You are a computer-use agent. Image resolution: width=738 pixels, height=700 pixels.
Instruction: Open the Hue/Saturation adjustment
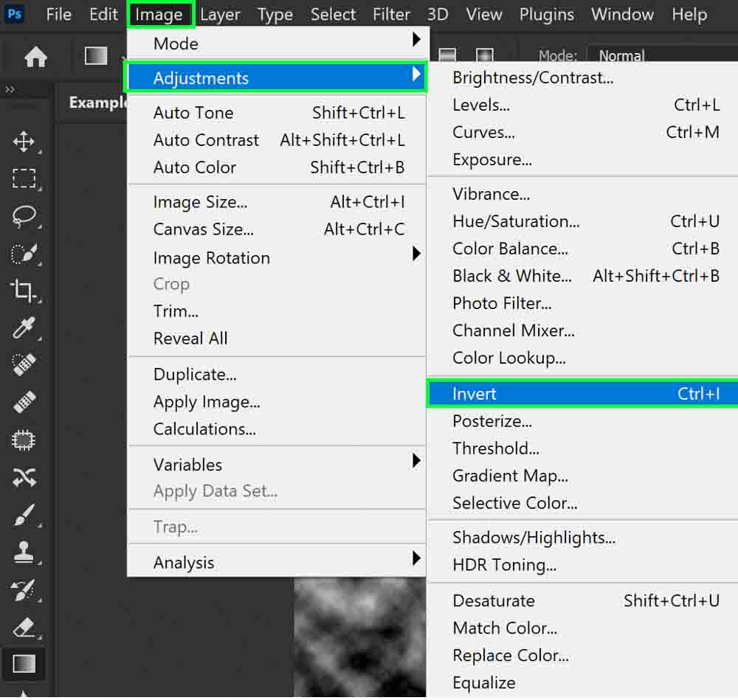pyautogui.click(x=584, y=221)
